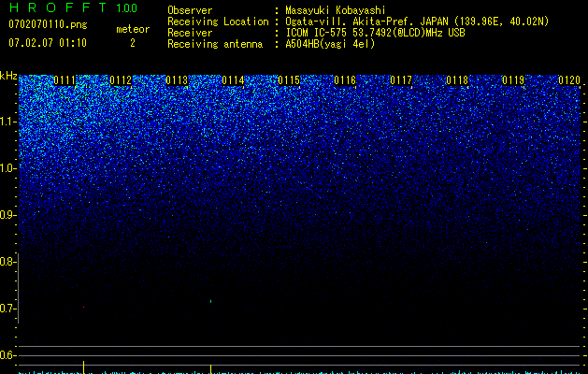588x374 pixels.
Task: Select observer name Masayuki Kobayashi
Action: (x=336, y=10)
